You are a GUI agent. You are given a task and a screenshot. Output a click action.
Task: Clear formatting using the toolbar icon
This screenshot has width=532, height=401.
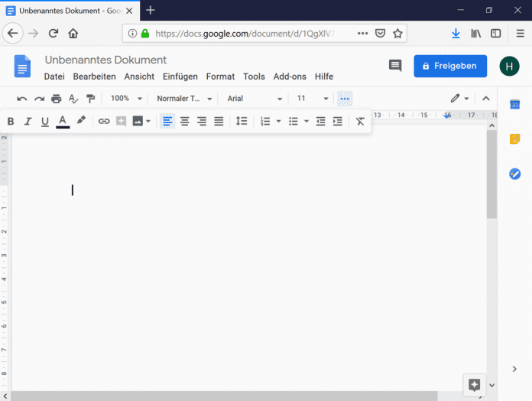click(360, 121)
